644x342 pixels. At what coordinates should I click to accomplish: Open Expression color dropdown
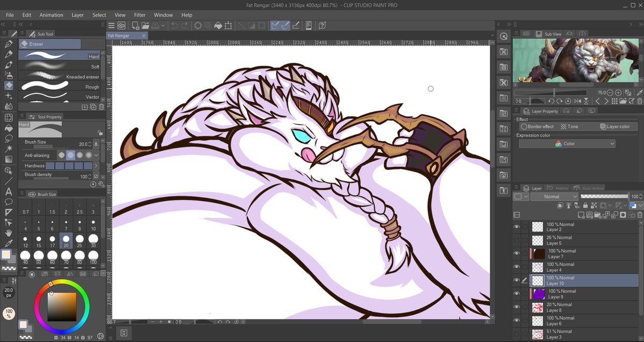point(567,144)
